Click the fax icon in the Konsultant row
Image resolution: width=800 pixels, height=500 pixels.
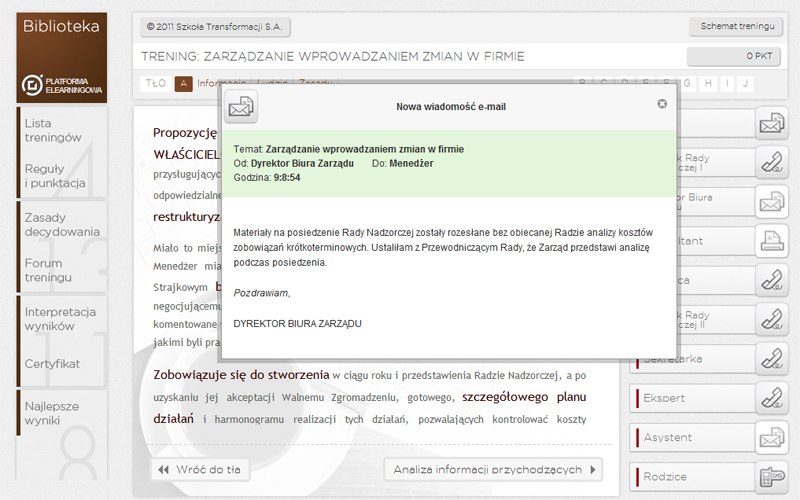(x=771, y=241)
